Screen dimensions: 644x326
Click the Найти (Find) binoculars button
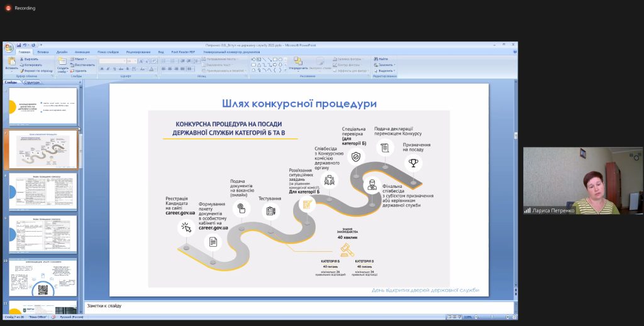(382, 58)
